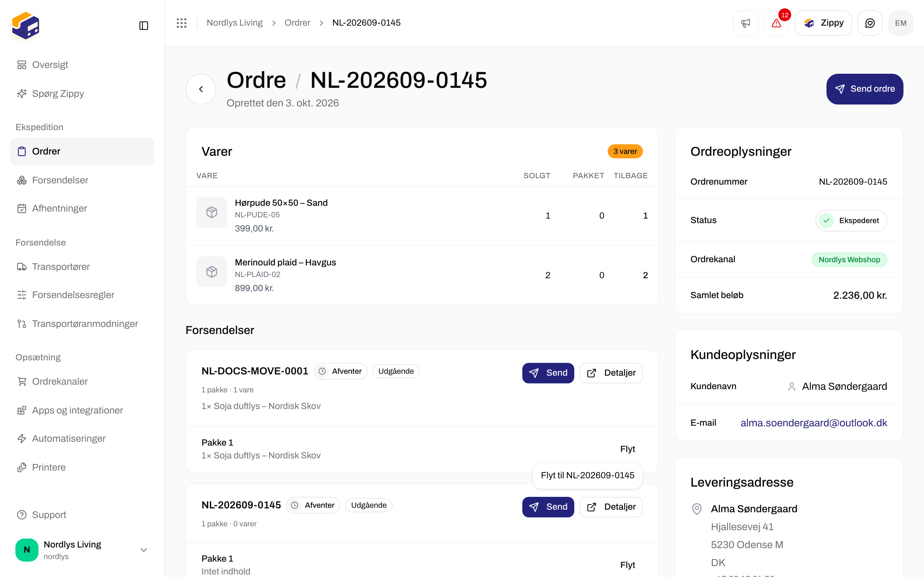The width and height of the screenshot is (924, 577).
Task: Click the EM user avatar
Action: [x=901, y=23]
